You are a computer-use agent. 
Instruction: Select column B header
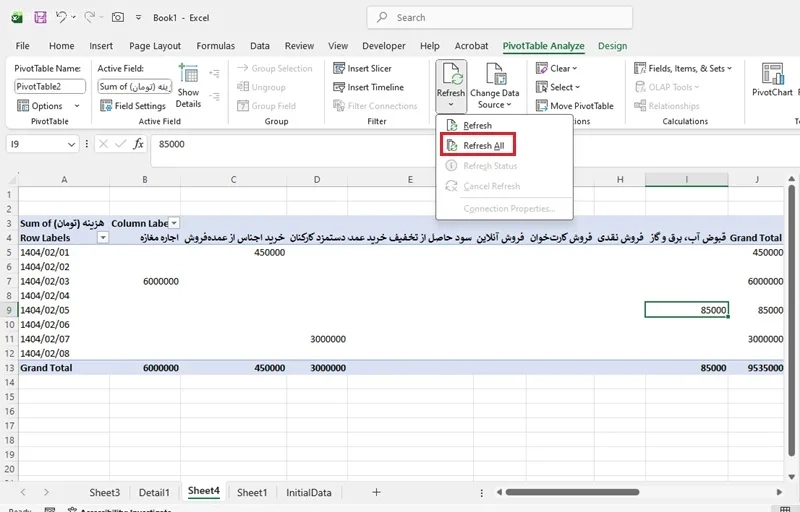tap(145, 180)
